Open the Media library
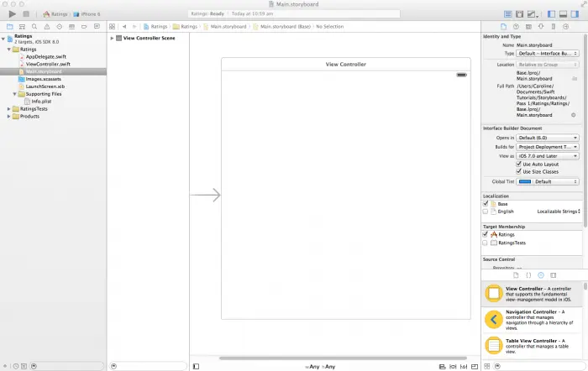 click(553, 275)
